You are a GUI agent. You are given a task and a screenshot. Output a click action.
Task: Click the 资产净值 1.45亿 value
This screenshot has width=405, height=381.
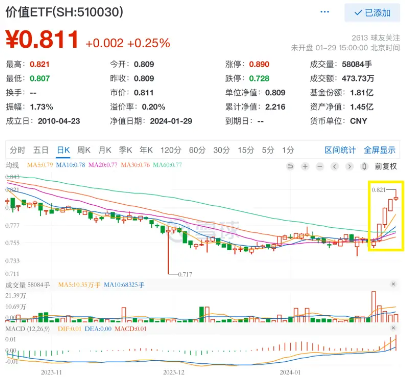click(362, 107)
